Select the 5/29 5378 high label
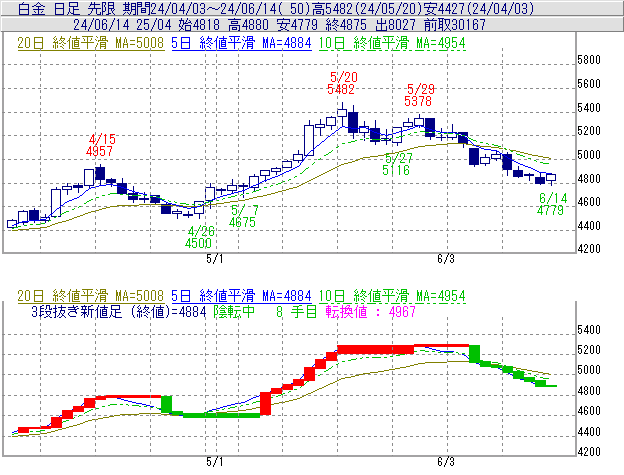This screenshot has height=475, width=624. (x=419, y=95)
